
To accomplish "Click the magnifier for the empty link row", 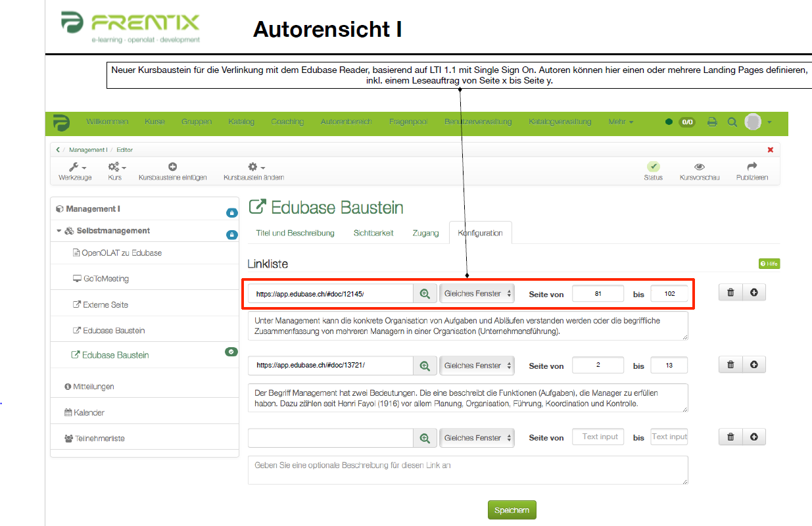I will coord(425,438).
